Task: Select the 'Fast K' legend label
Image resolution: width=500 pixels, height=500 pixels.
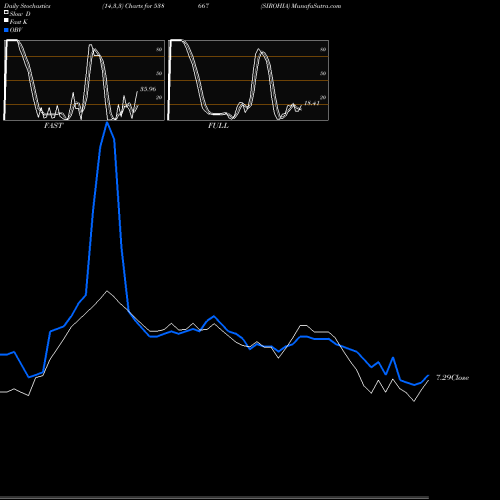Action: 18,22
